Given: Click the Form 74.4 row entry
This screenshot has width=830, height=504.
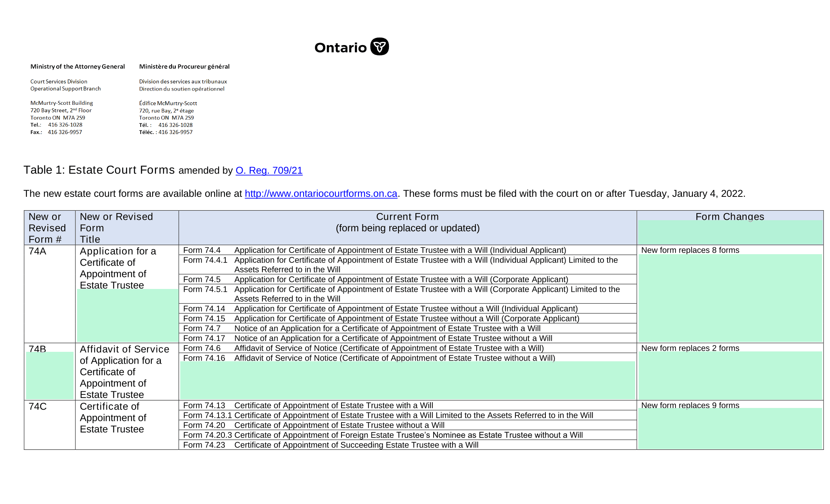Looking at the screenshot, I should coord(407,250).
